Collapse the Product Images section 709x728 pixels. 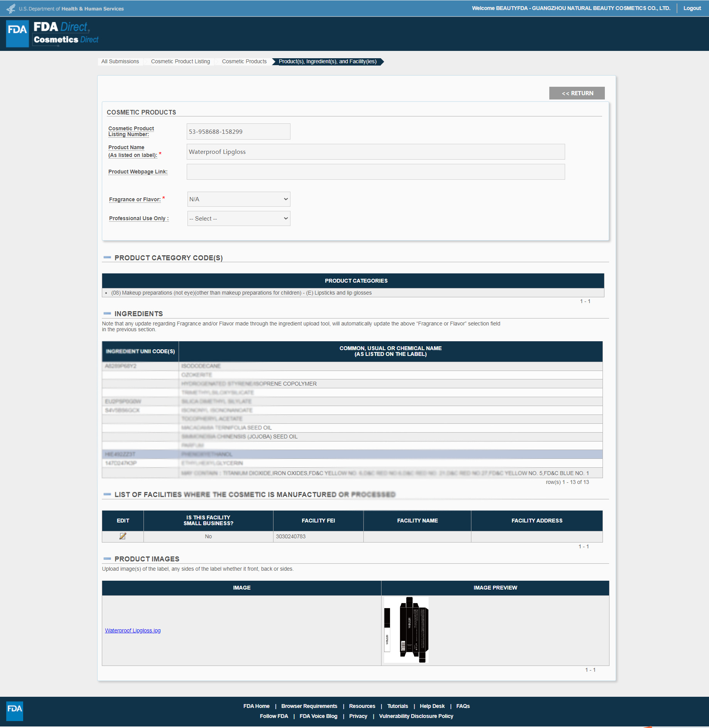[107, 558]
